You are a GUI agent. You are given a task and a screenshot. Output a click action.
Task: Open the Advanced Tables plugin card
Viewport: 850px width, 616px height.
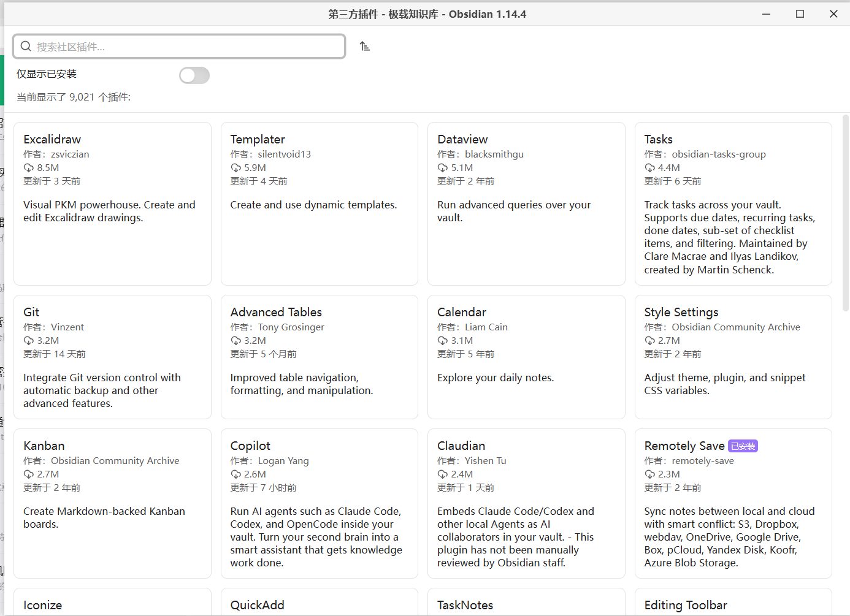320,357
